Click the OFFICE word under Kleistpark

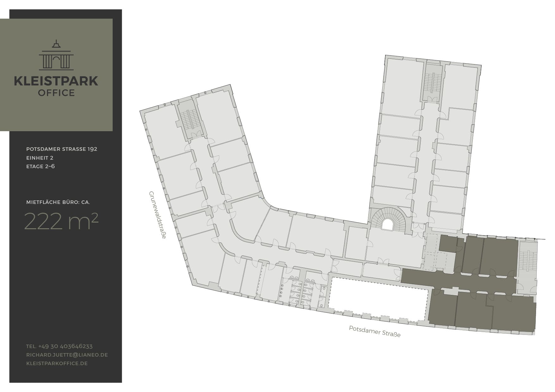pyautogui.click(x=56, y=93)
